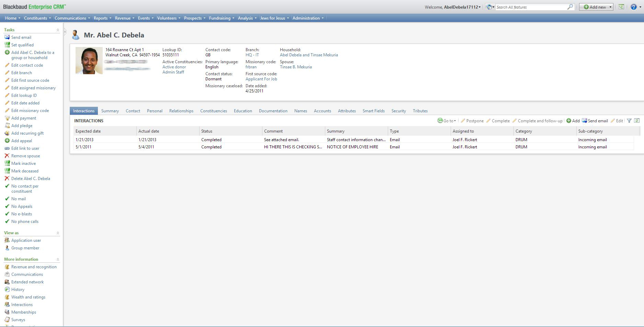This screenshot has height=327, width=644.
Task: Click the magnifier search icon in top bar
Action: tap(570, 7)
